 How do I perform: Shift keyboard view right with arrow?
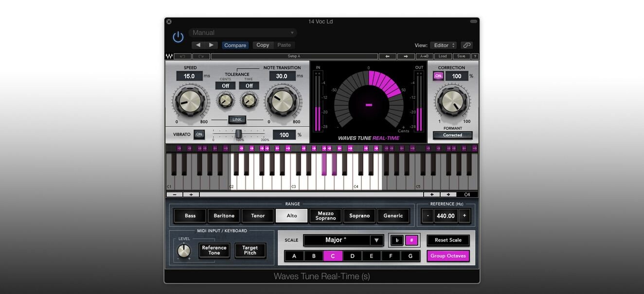pyautogui.click(x=448, y=194)
